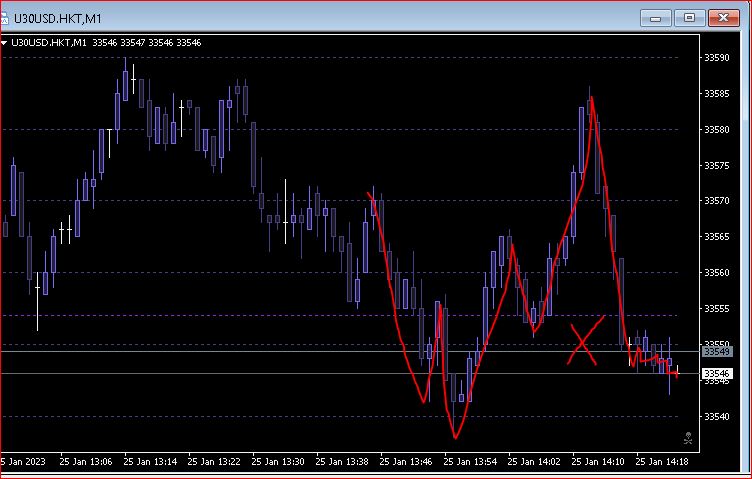Click the 25 Jan 13:06 time label
Screen dimensions: 752x479
coord(86,462)
